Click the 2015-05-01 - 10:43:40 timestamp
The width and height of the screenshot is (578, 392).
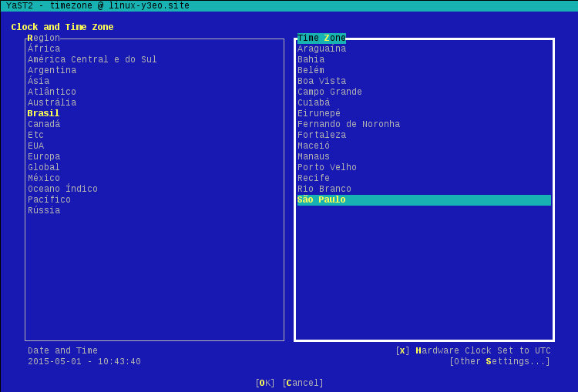(85, 361)
